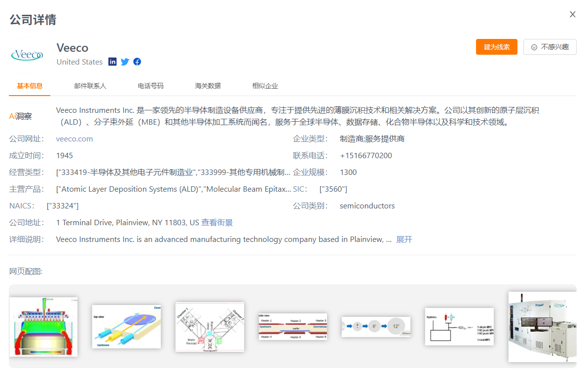
Task: Switch to the 邮件联系人 tab
Action: click(x=90, y=86)
